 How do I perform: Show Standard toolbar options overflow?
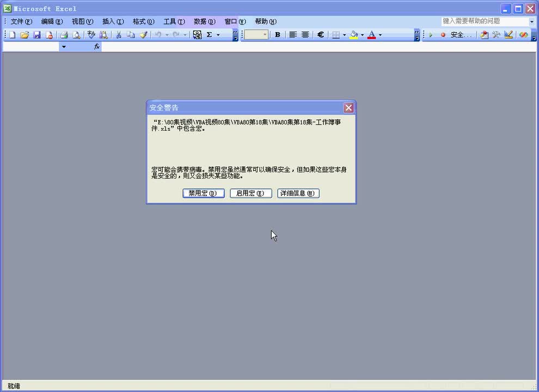(x=235, y=35)
